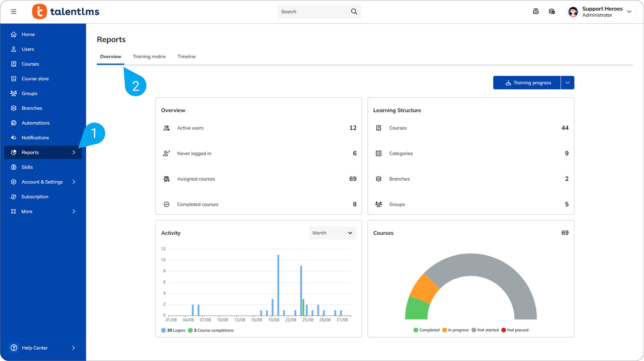Expand the Account & Settings submenu
Viewport: 644px width, 361px height.
[x=74, y=182]
